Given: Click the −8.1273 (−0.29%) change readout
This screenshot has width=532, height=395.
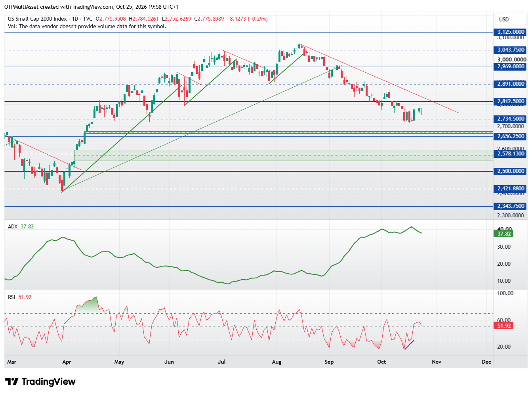Looking at the screenshot, I should pyautogui.click(x=248, y=19).
